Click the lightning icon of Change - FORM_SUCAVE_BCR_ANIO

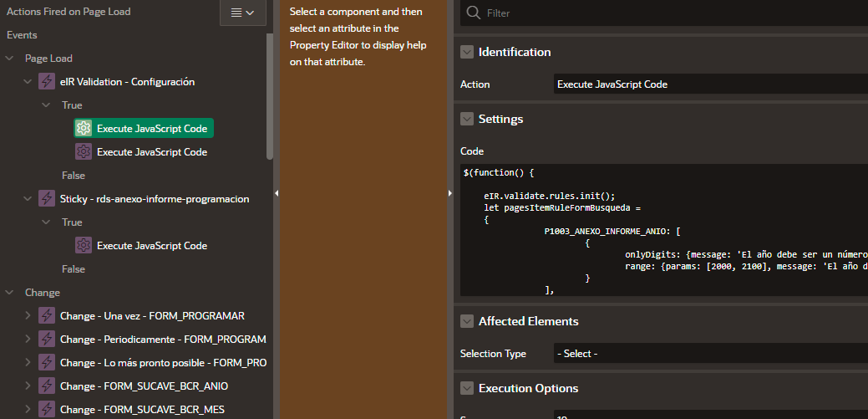[x=48, y=386]
